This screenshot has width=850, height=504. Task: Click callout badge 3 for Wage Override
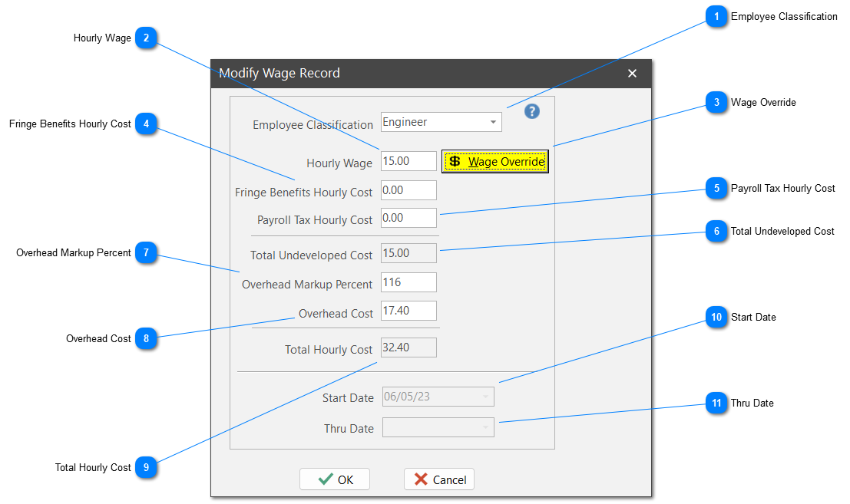pos(716,102)
